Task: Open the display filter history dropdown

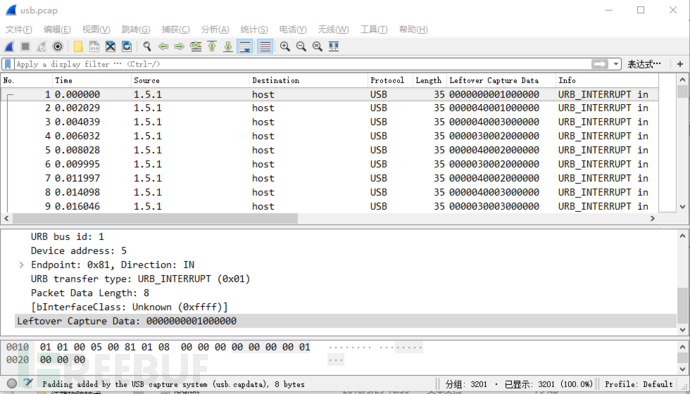Action: tap(616, 64)
